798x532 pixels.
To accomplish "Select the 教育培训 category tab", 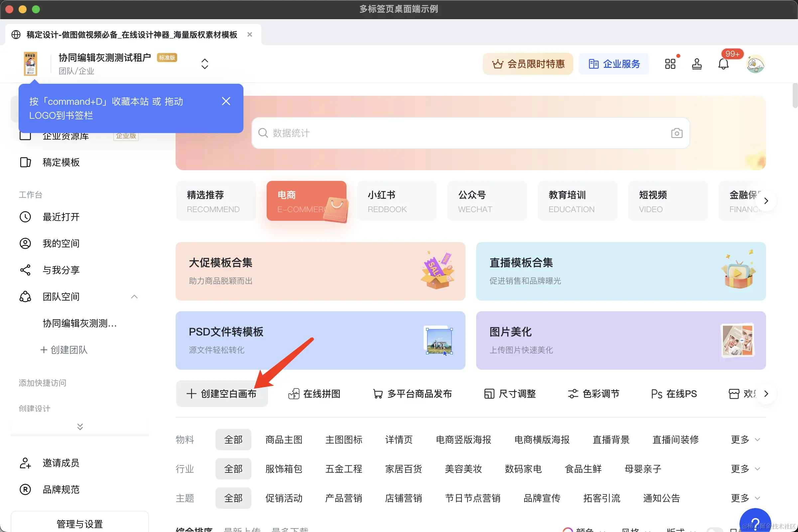I will (577, 201).
